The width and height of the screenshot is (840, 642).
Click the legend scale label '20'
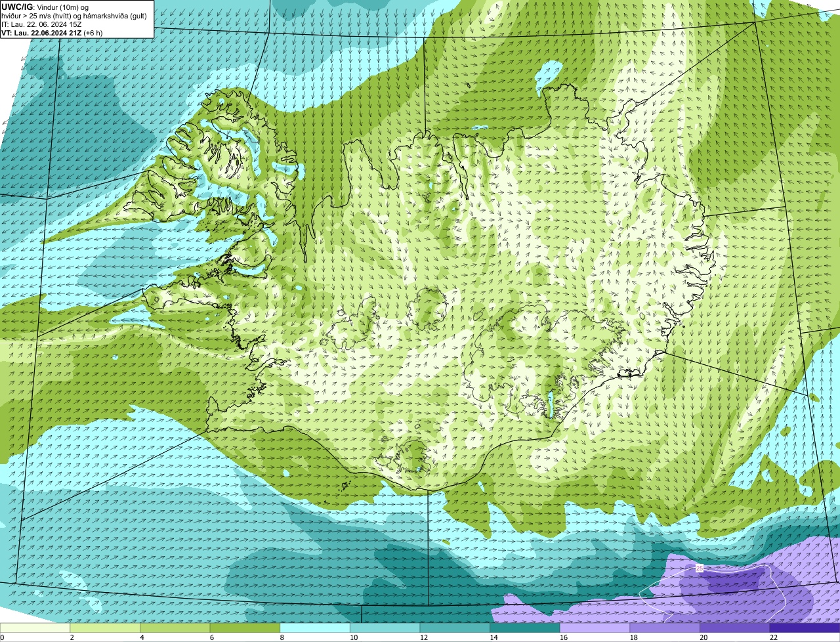(703, 637)
